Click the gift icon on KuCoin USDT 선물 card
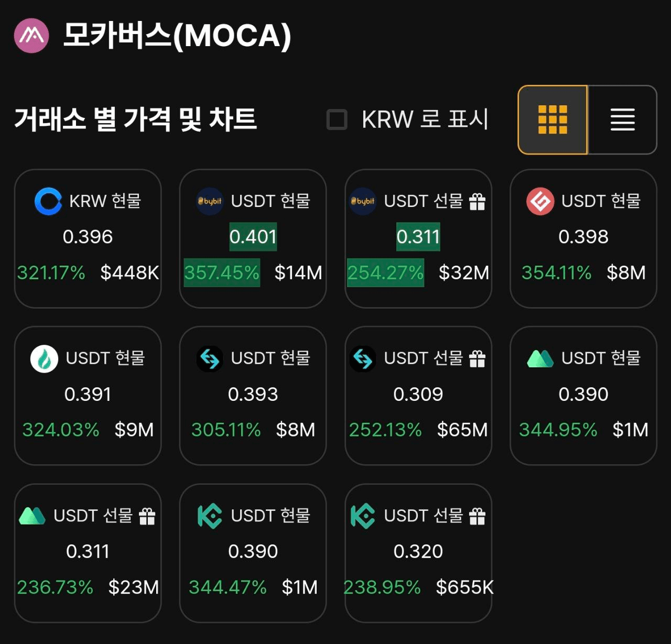This screenshot has height=644, width=671. 477,516
